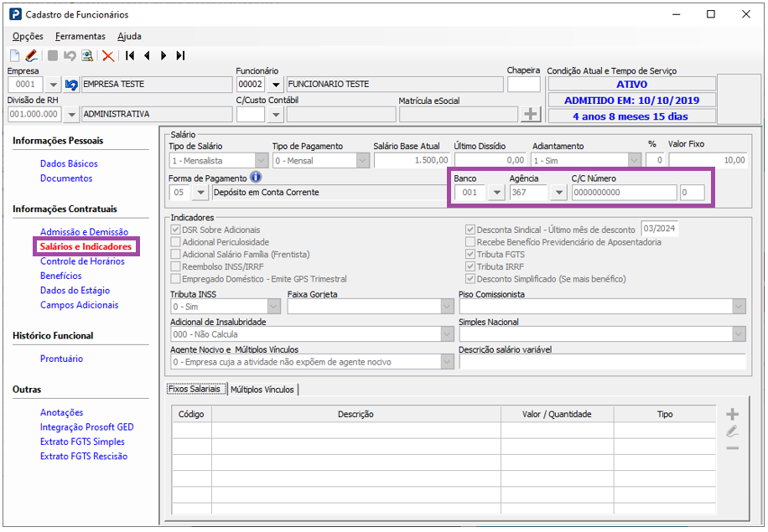Viewport: 768px width, 532px height.
Task: Open the Ferramentas menu
Action: 80,36
